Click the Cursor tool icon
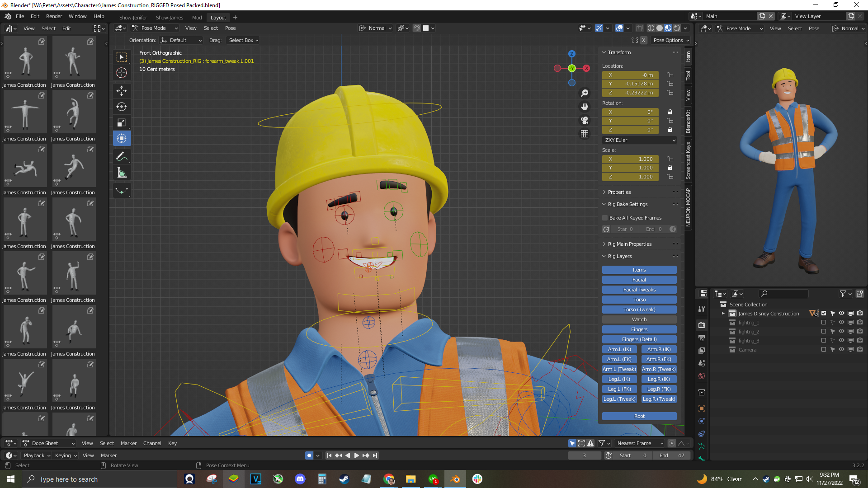868x488 pixels. tap(122, 73)
